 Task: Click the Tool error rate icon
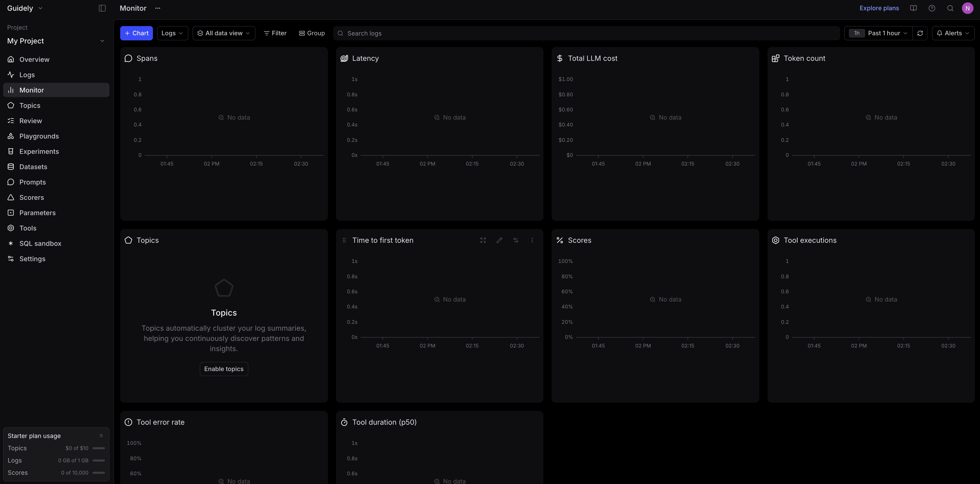[x=128, y=422]
